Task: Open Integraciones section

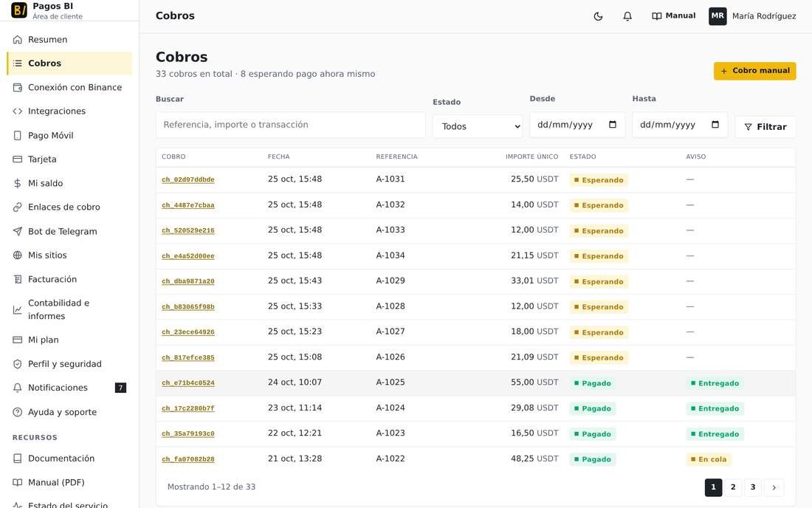Action: [x=69, y=111]
